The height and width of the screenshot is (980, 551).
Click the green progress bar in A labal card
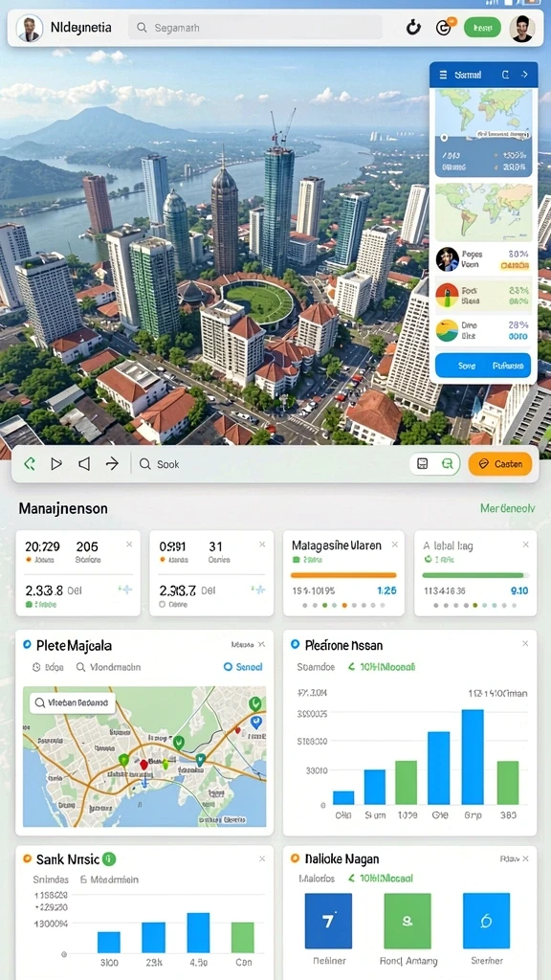click(474, 575)
